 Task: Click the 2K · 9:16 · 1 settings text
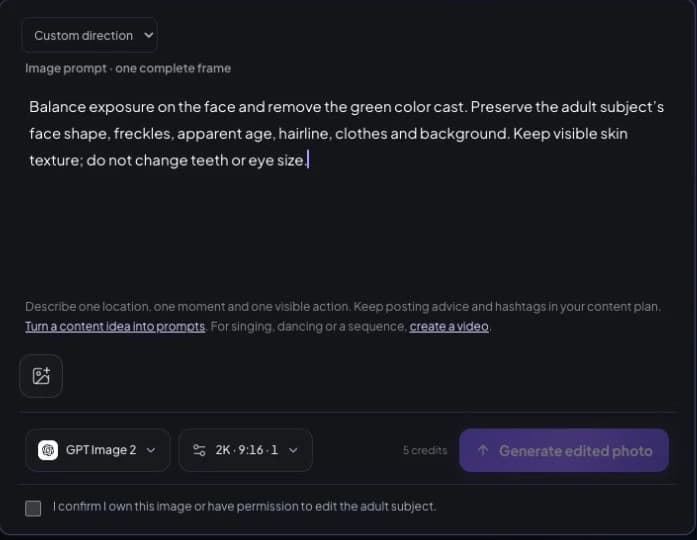(247, 450)
